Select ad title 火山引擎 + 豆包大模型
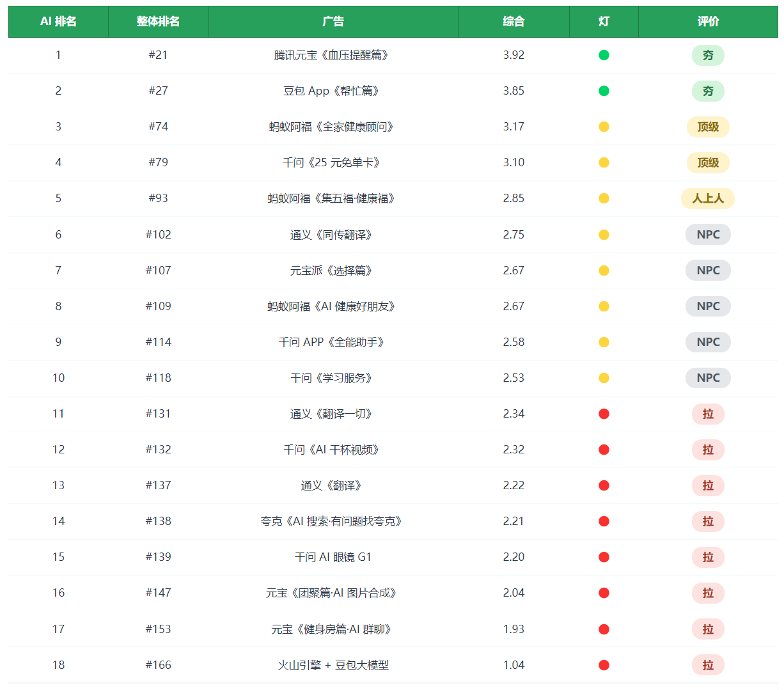784x690 pixels. (333, 665)
